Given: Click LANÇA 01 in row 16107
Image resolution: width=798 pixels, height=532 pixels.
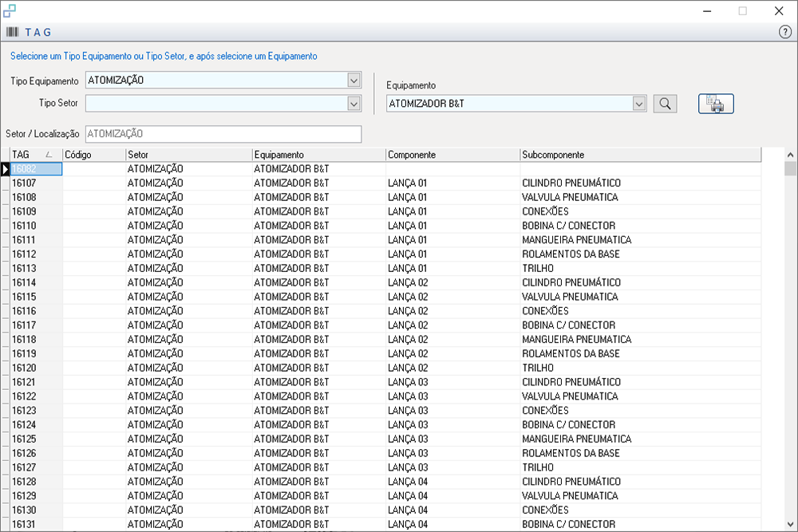Looking at the screenshot, I should 407,183.
